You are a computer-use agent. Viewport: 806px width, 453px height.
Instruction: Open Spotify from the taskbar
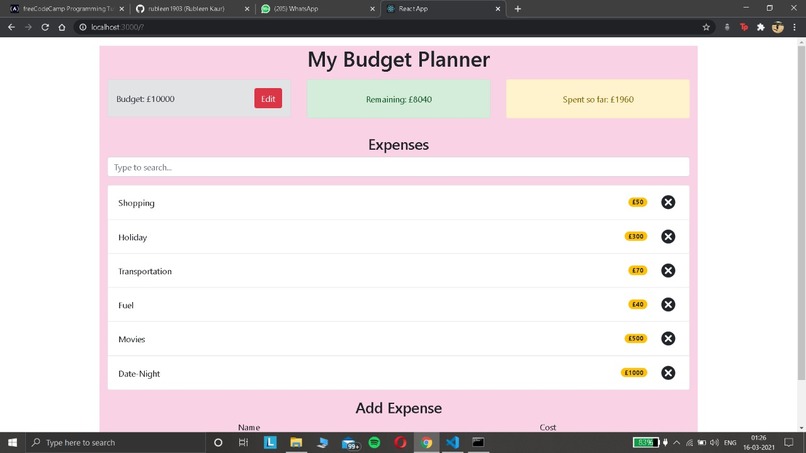374,442
